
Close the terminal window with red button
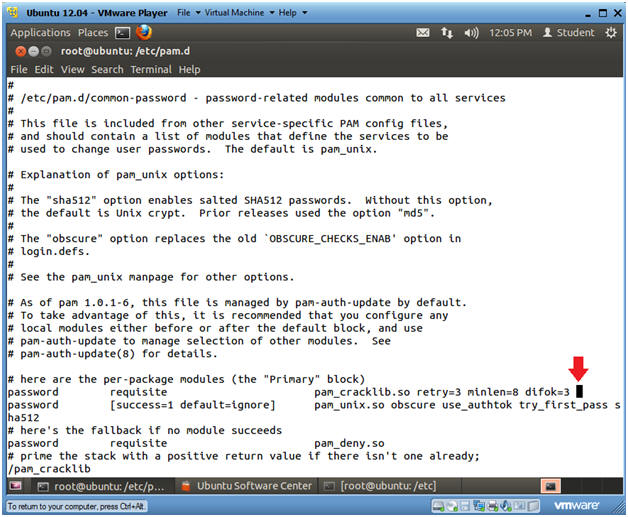[x=20, y=51]
